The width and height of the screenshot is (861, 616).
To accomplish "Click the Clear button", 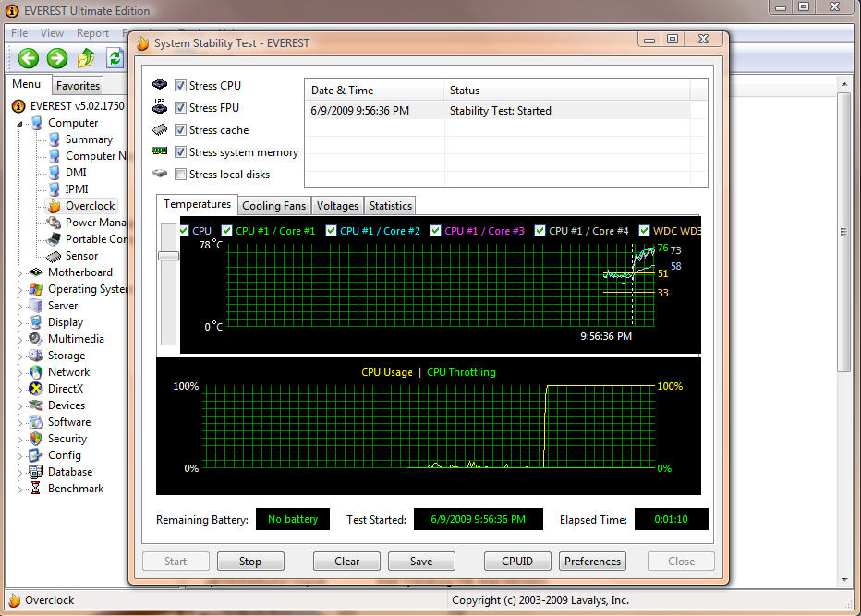I will pyautogui.click(x=346, y=562).
